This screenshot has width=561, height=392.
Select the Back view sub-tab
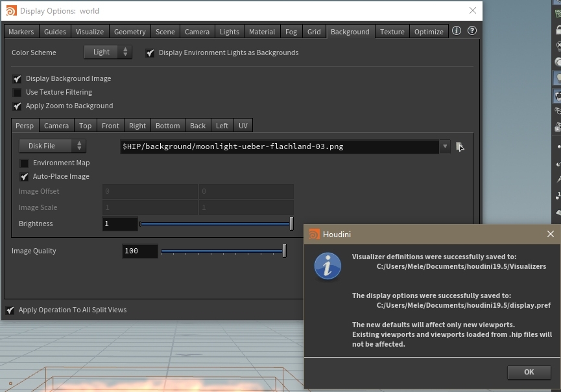click(198, 126)
